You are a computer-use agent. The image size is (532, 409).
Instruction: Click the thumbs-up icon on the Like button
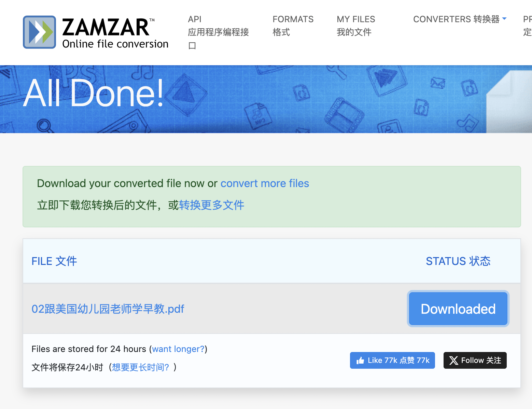(361, 360)
